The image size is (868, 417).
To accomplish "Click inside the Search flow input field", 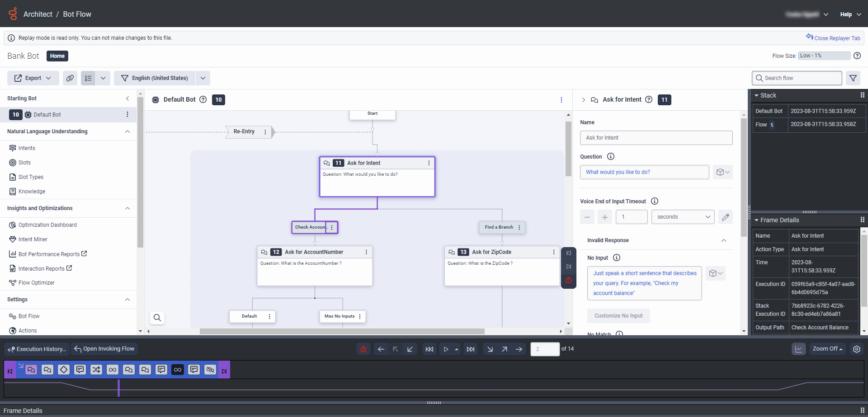I will [x=797, y=78].
